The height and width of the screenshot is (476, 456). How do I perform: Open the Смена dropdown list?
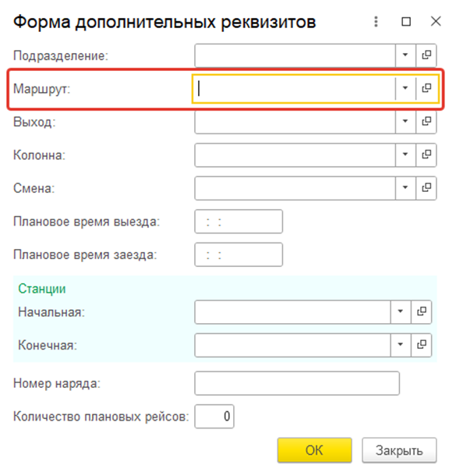(x=405, y=187)
